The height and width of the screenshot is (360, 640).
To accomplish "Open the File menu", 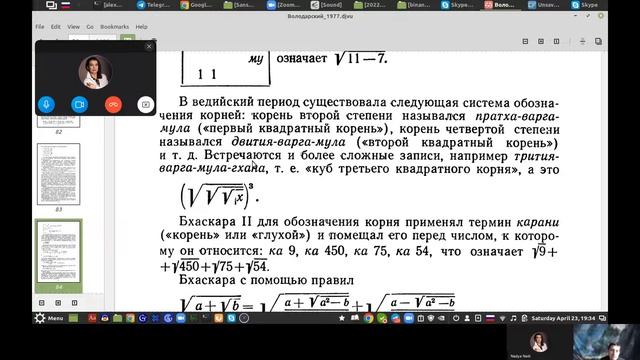I will point(40,27).
